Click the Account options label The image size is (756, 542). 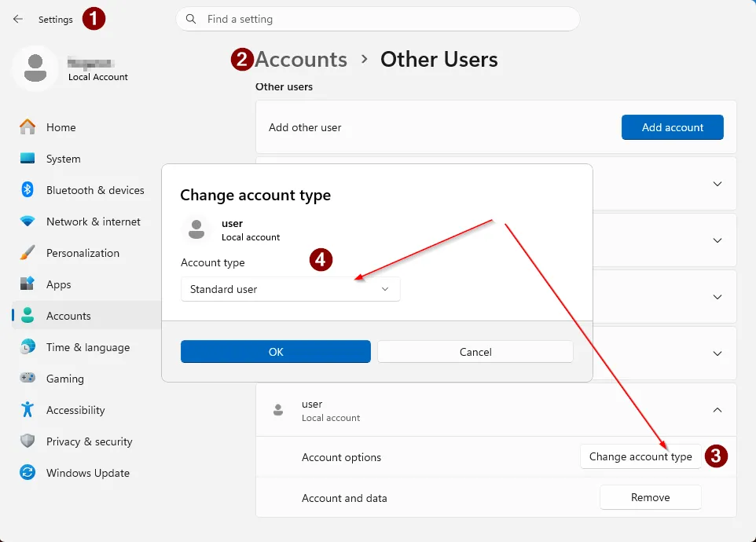(341, 457)
